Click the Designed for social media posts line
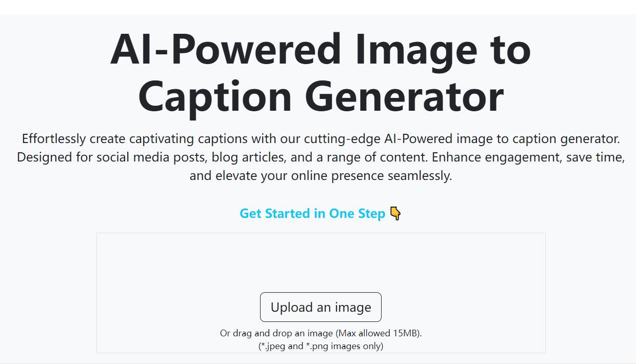 tap(321, 157)
